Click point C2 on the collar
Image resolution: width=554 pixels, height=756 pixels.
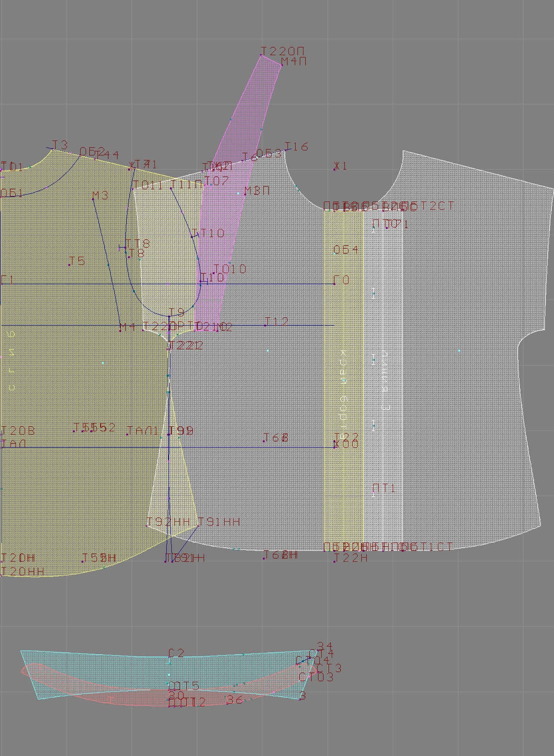coord(169,657)
